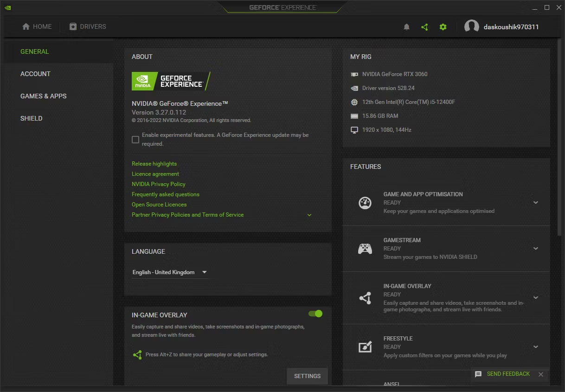565x392 pixels.
Task: Click the user profile avatar
Action: pos(472,26)
